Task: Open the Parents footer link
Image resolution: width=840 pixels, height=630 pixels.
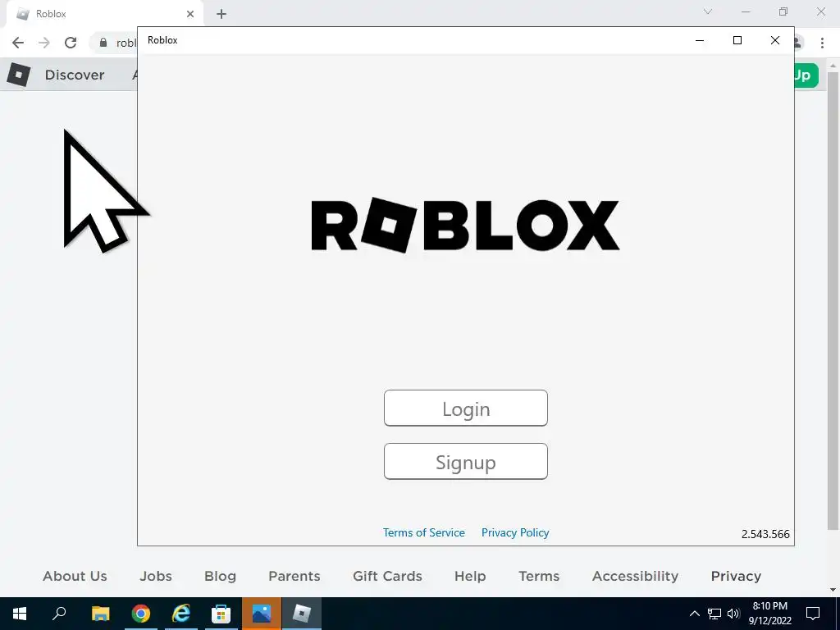Action: point(294,576)
